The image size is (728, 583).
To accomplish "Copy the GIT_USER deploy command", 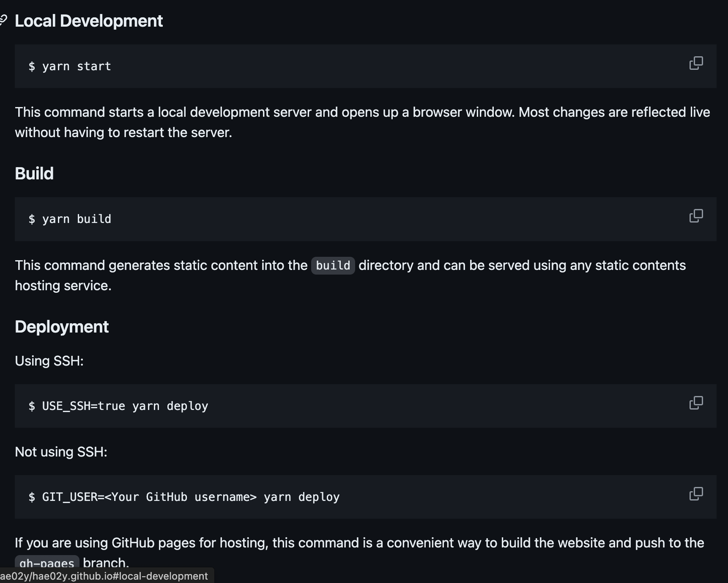I will pos(696,494).
